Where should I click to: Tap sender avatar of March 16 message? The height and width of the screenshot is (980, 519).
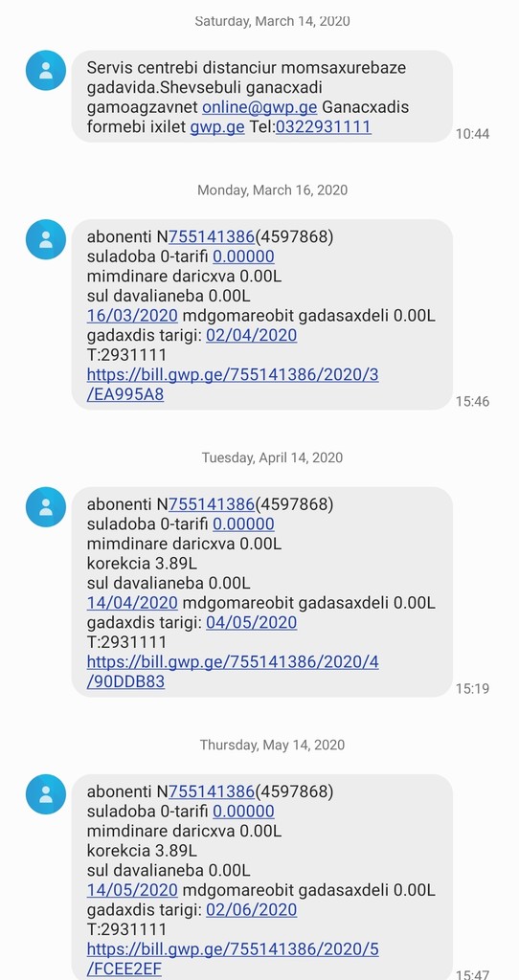point(46,239)
